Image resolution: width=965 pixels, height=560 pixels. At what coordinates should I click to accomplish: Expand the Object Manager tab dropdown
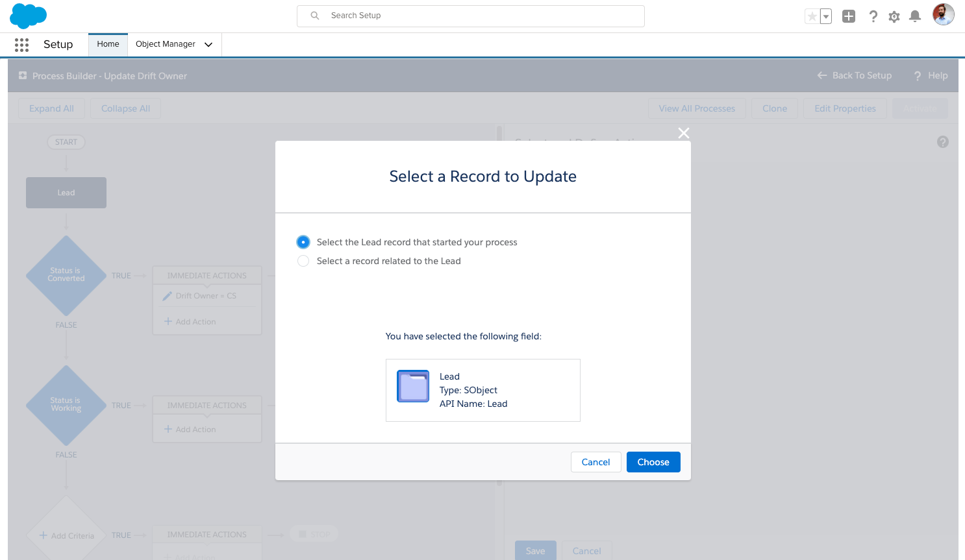208,44
